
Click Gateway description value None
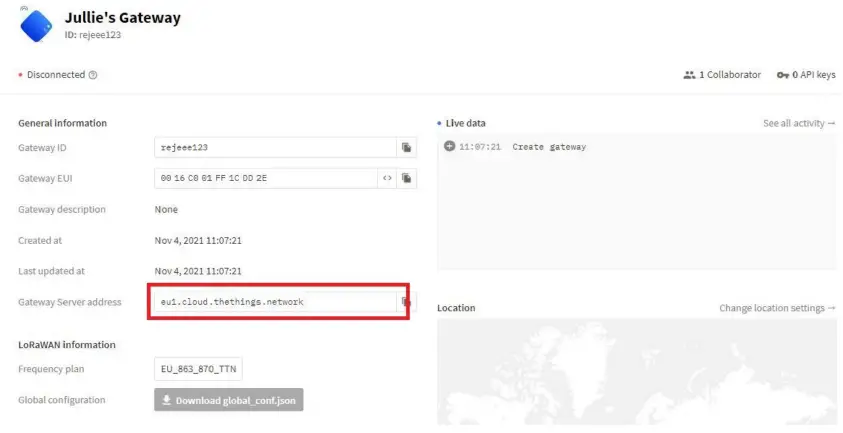click(166, 209)
